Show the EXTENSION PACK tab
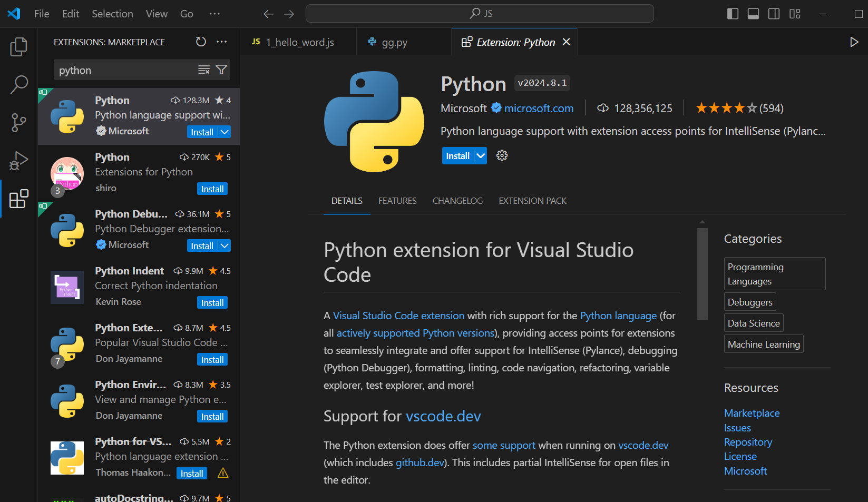Screen dimensions: 868x502 click(x=532, y=201)
